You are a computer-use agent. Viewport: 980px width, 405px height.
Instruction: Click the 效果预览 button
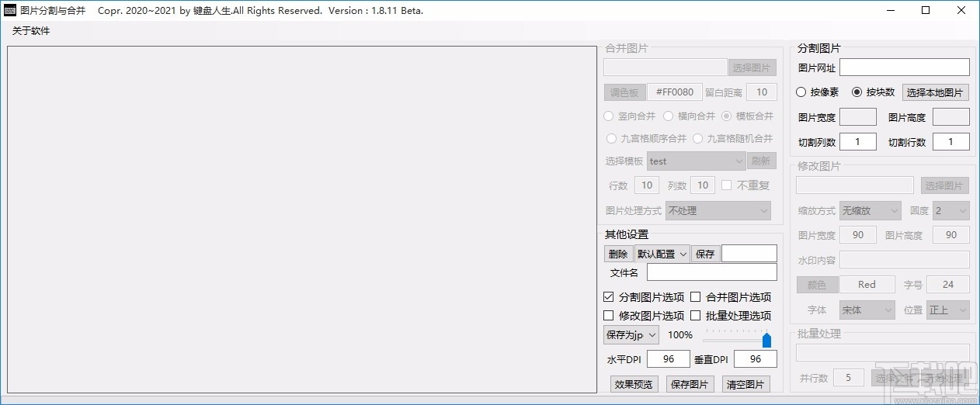click(634, 384)
